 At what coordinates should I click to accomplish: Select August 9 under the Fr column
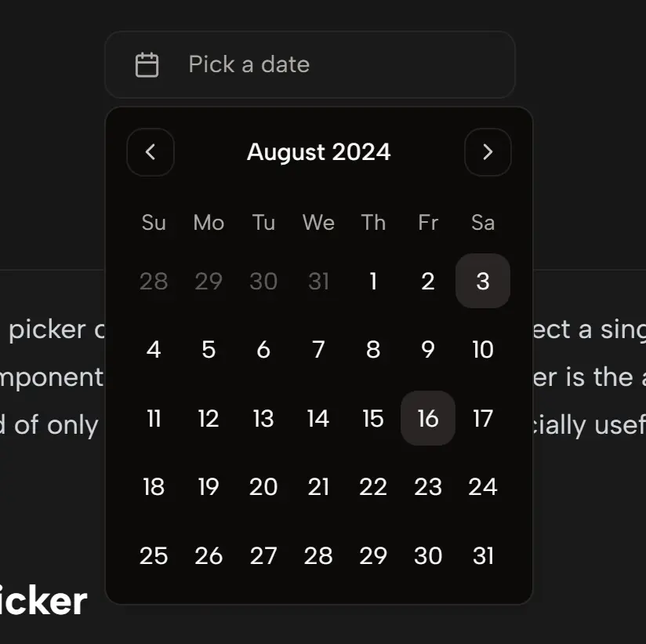point(428,350)
